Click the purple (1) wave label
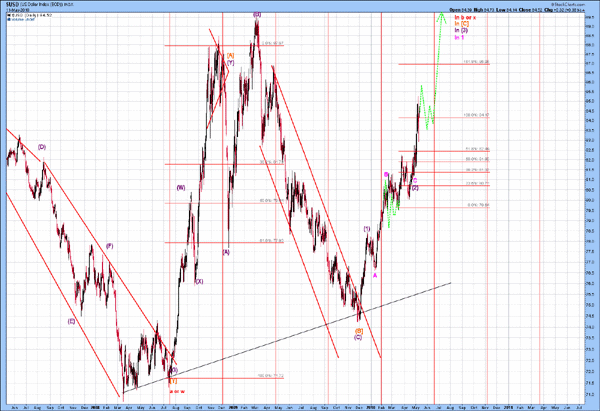 (x=367, y=229)
